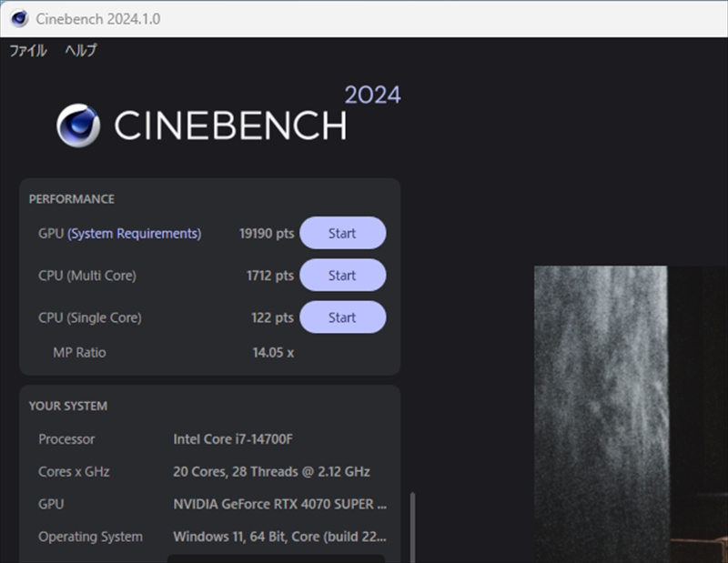Screen dimensions: 728x563
Task: Open the ファイル menu
Action: coord(28,50)
